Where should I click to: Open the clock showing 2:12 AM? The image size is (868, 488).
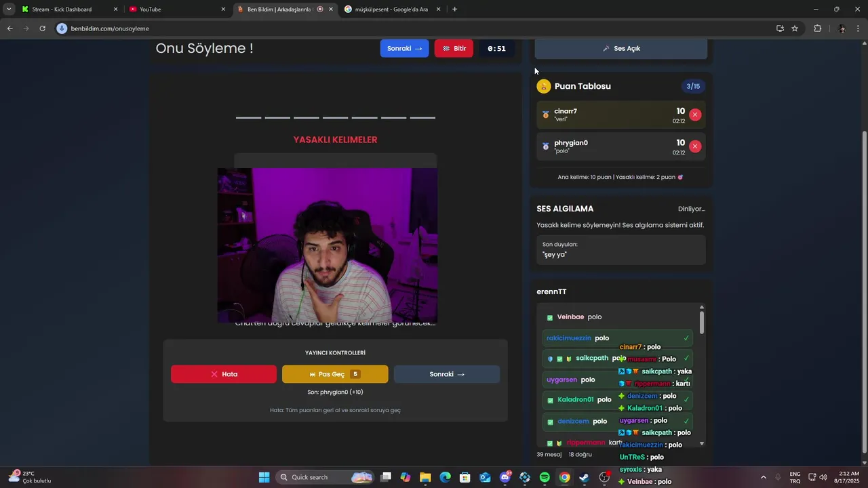(849, 477)
